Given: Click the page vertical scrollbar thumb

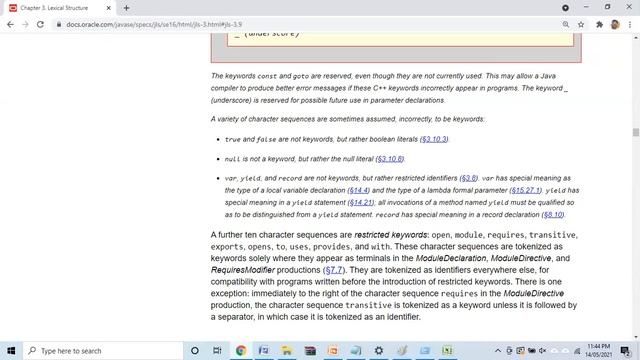Looking at the screenshot, I should (636, 132).
